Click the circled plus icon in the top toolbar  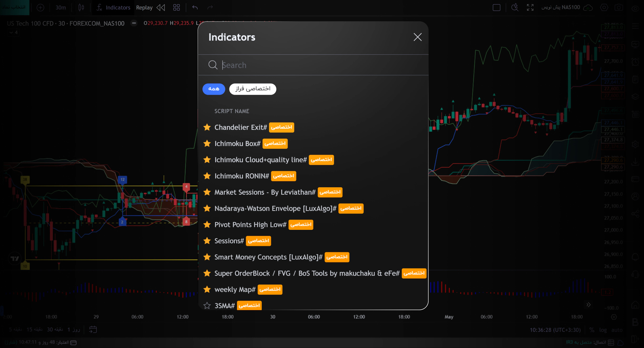click(x=40, y=8)
